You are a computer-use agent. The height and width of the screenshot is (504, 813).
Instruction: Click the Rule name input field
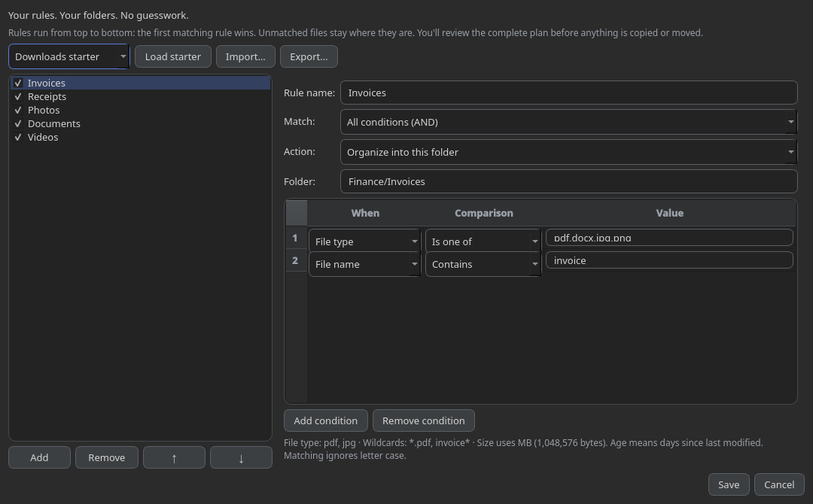[x=568, y=93]
